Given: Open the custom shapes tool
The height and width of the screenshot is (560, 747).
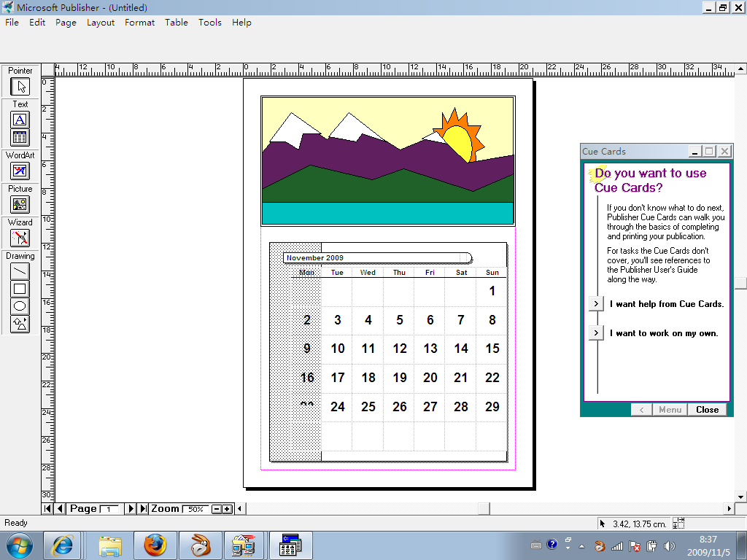Looking at the screenshot, I should pyautogui.click(x=20, y=324).
